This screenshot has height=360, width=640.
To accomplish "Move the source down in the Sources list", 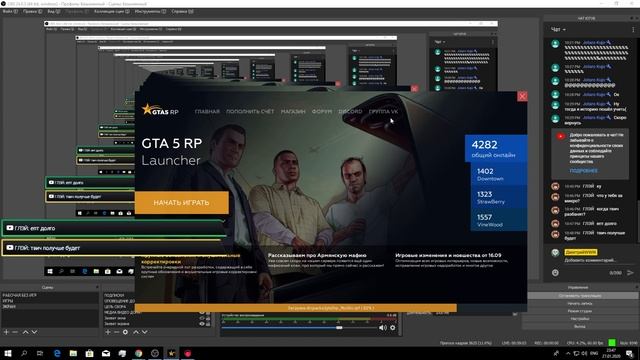I will tap(144, 332).
